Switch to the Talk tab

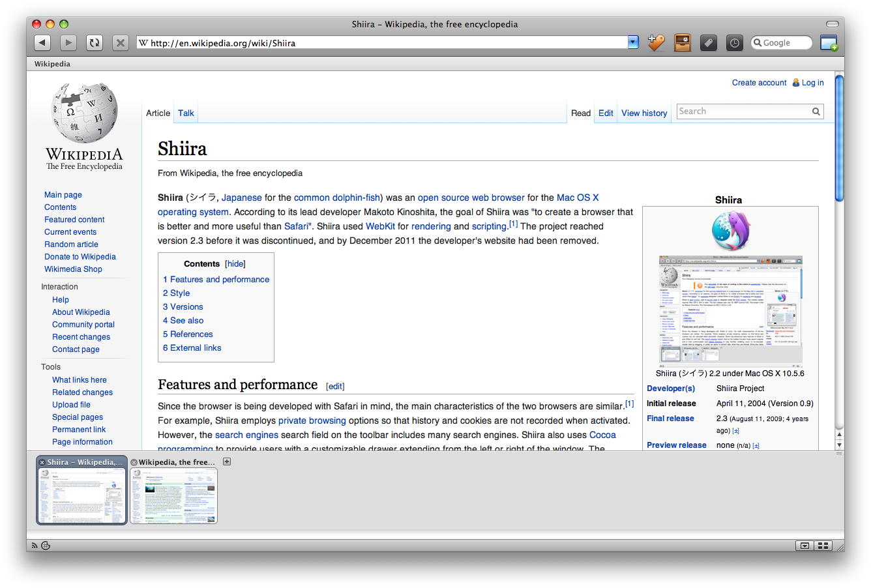click(x=186, y=113)
